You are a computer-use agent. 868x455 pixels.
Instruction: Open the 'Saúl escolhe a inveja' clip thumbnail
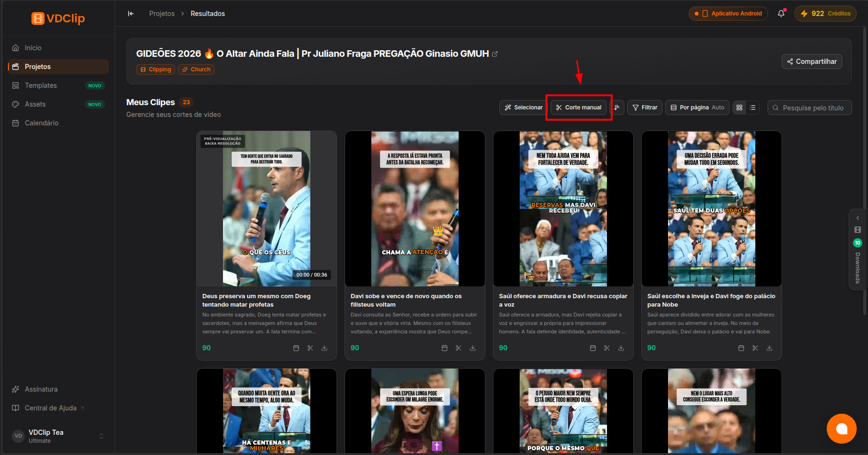[x=712, y=208]
